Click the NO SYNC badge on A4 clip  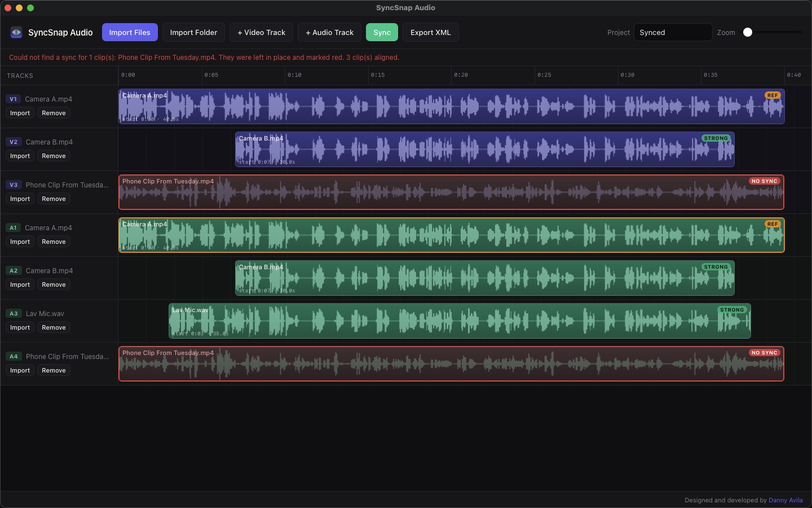click(x=764, y=353)
